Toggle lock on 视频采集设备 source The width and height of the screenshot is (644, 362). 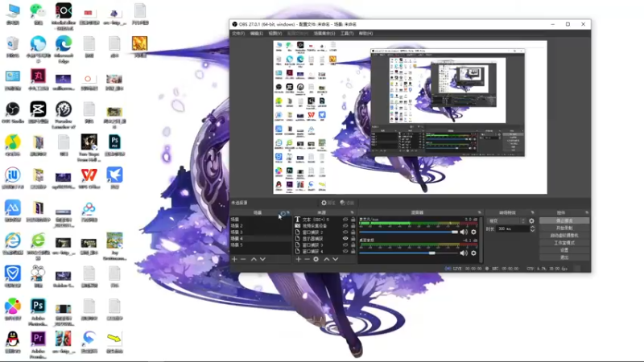[x=353, y=226]
